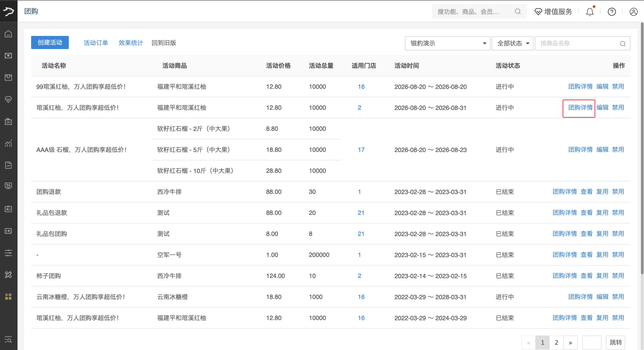
Task: Click 禁用 for 99琯溪红柚 activity
Action: pyautogui.click(x=618, y=87)
